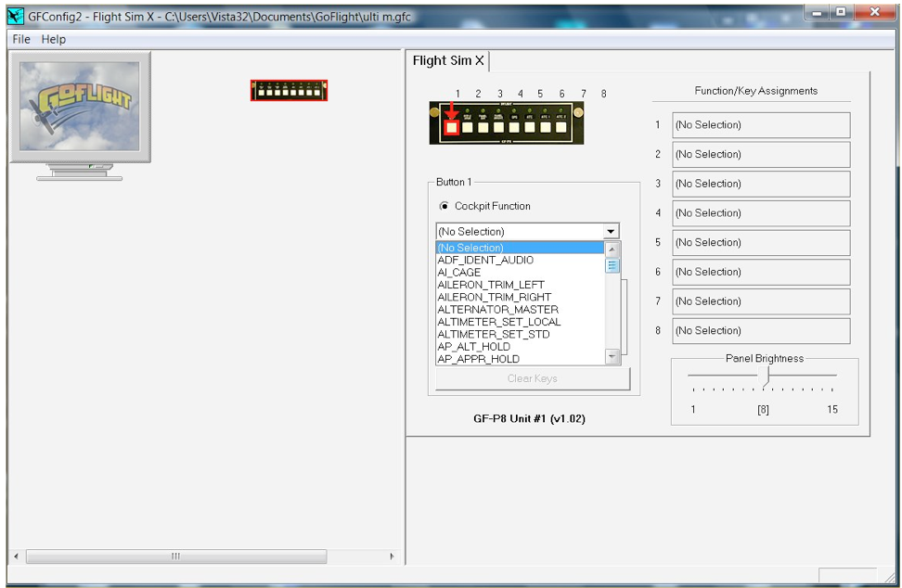Click assignment field for button 8
Viewport: 902px width, 588px height.
tap(761, 330)
